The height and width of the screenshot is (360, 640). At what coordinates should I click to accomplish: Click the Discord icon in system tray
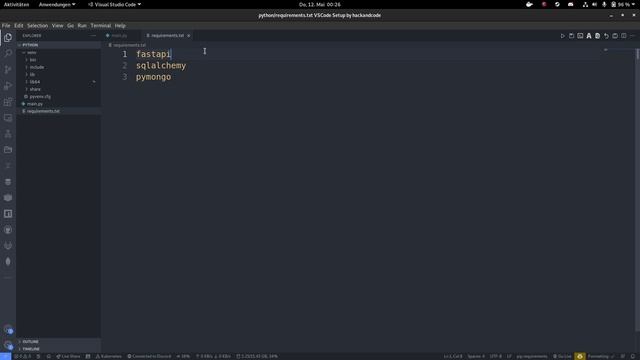571,4
